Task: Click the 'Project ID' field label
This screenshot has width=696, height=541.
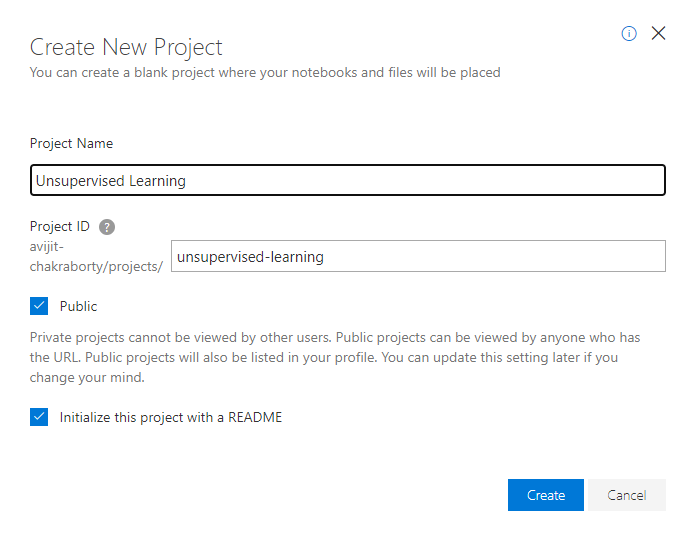Action: pyautogui.click(x=60, y=227)
